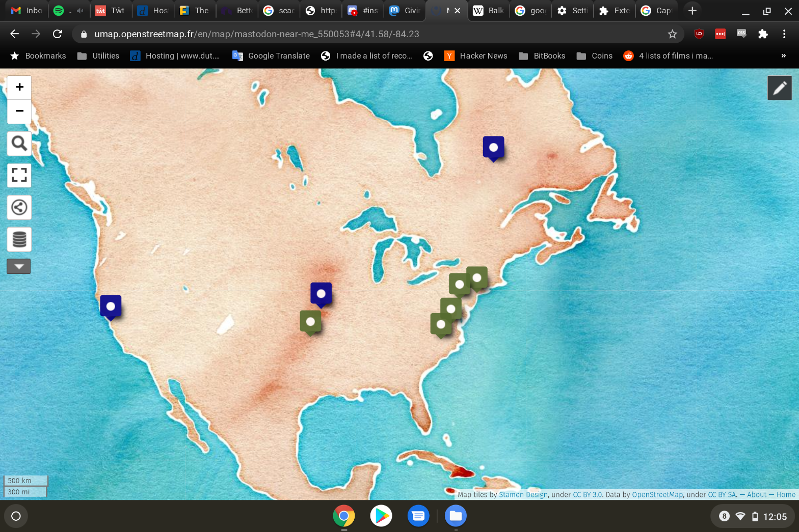Image resolution: width=799 pixels, height=532 pixels.
Task: Open Files app from the shelf
Action: 456,516
